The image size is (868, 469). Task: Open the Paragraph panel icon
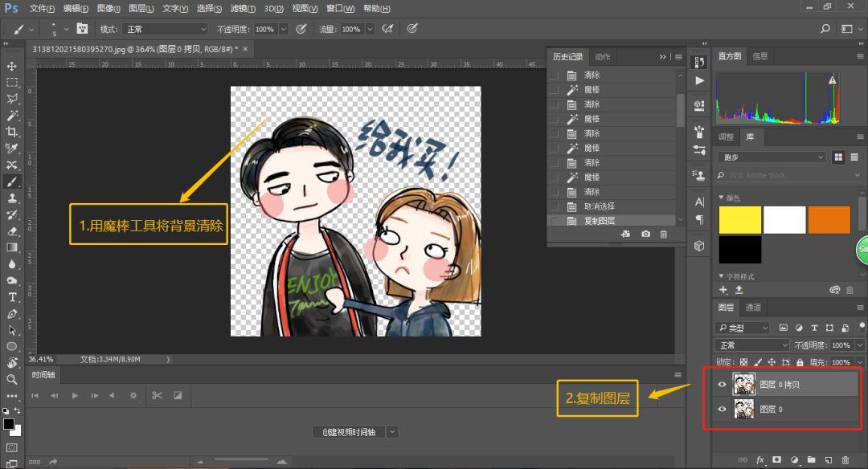(x=699, y=220)
